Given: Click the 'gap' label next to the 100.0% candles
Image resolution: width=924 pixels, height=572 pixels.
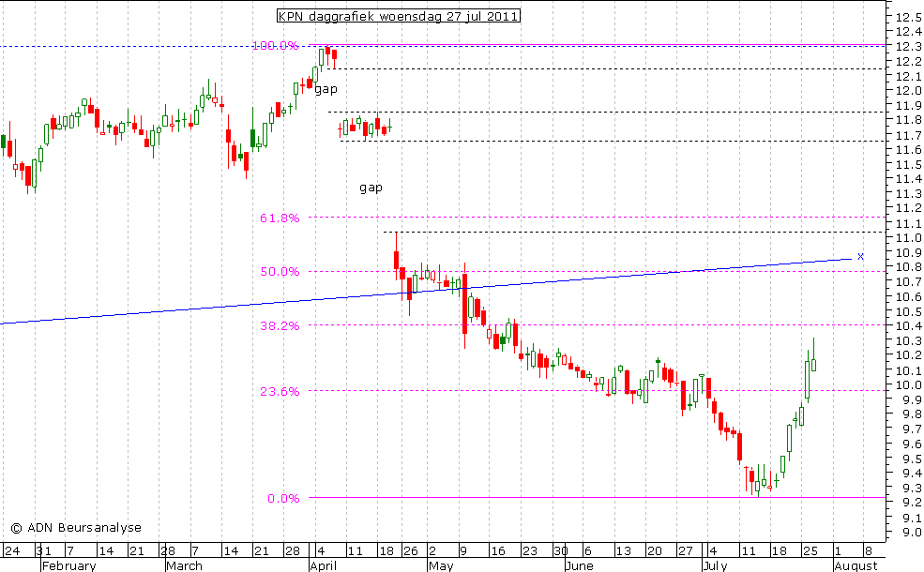Looking at the screenshot, I should 326,89.
